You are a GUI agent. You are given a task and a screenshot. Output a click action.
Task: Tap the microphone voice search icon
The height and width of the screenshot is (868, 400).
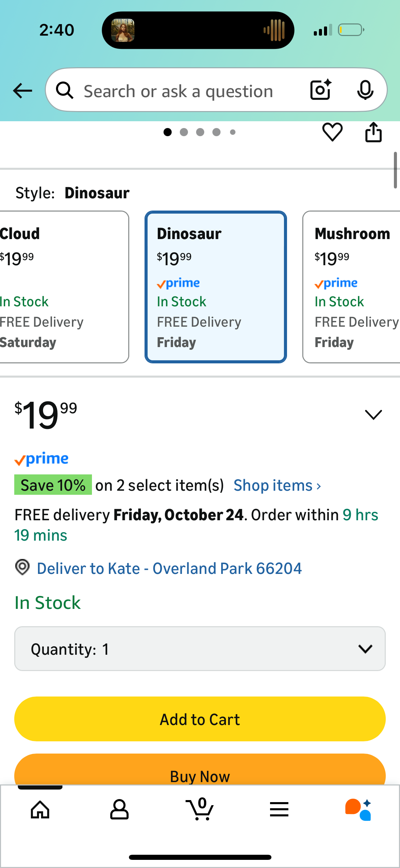tap(365, 90)
